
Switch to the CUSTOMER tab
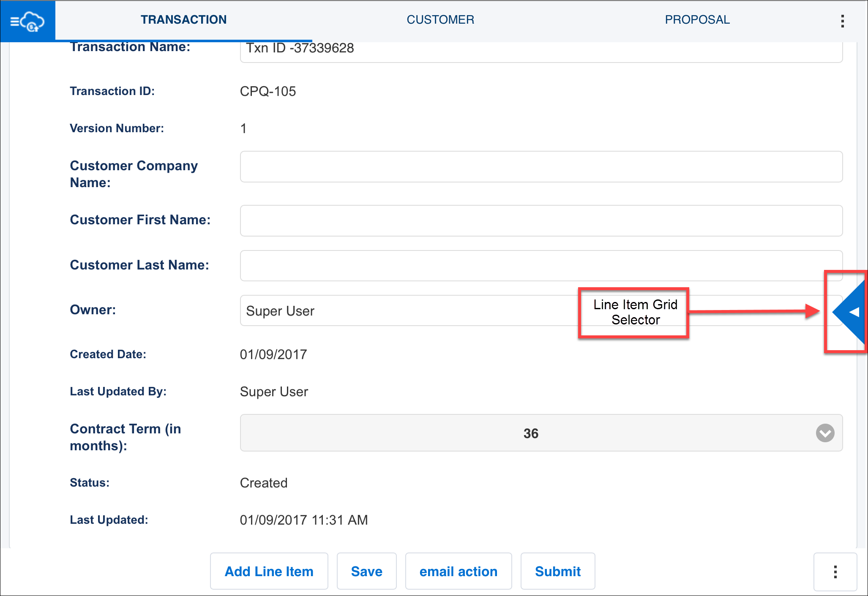pos(440,19)
